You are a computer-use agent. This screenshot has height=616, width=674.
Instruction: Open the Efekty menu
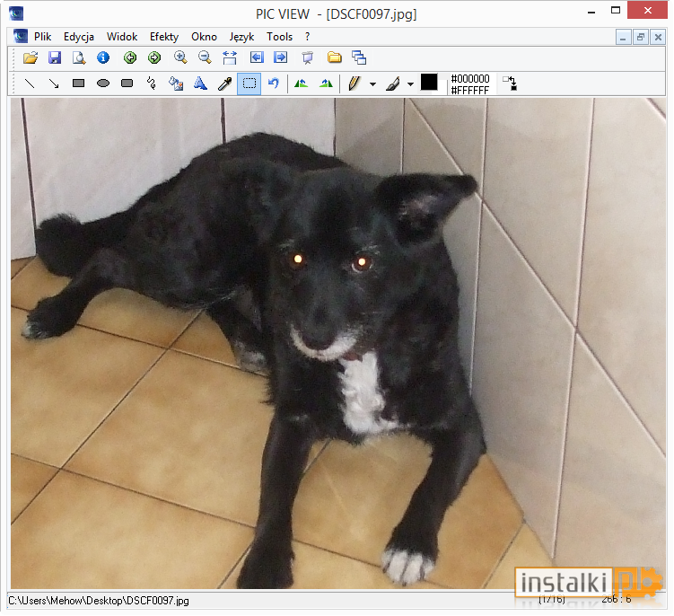pyautogui.click(x=164, y=37)
